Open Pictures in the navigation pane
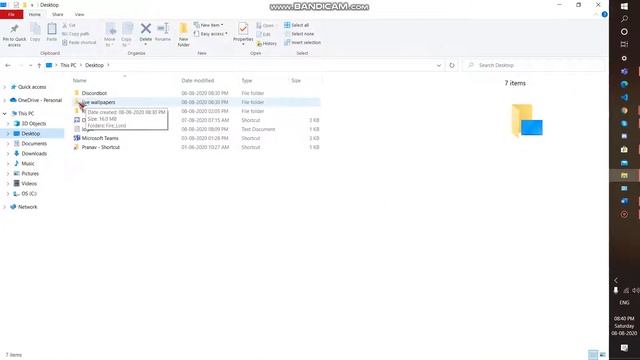Screen dimensions: 640x360 tap(30, 173)
